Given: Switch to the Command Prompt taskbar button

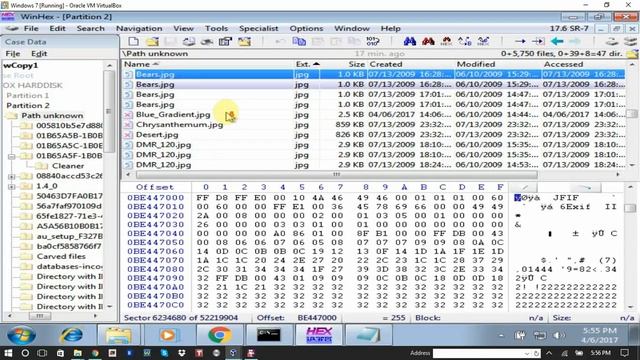Looking at the screenshot, I should pos(269,336).
